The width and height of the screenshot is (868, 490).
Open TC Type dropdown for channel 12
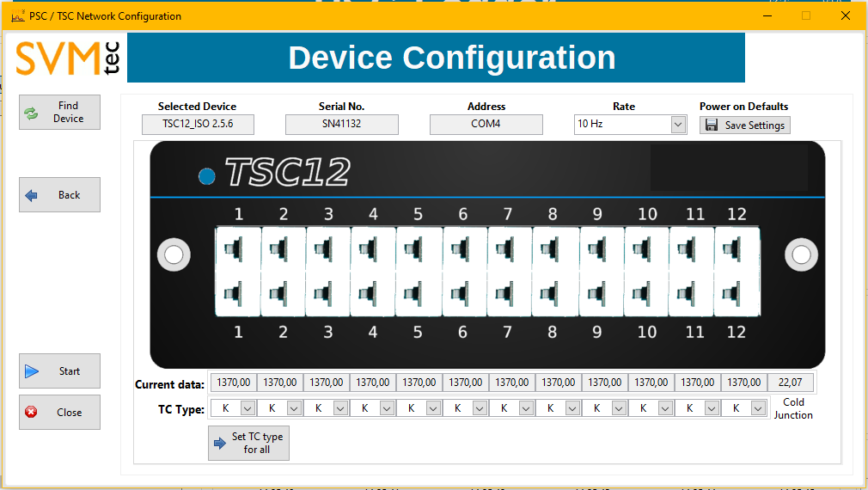click(x=758, y=408)
